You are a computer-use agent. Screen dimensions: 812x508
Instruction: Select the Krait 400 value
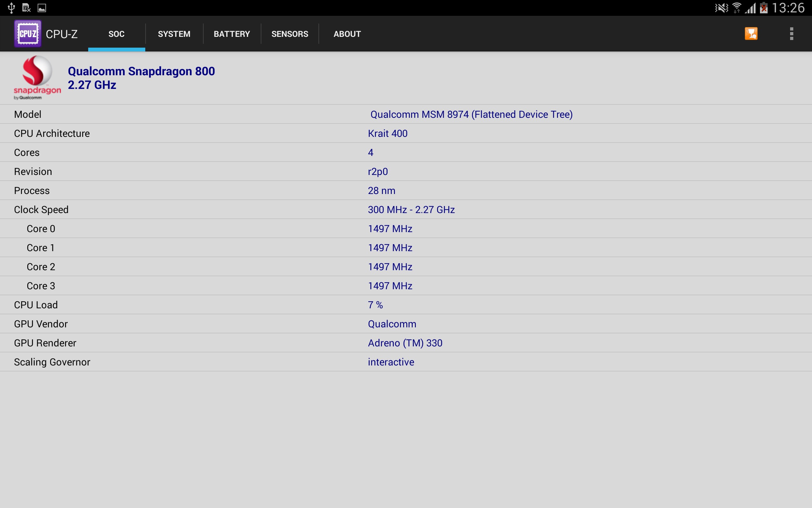click(388, 133)
